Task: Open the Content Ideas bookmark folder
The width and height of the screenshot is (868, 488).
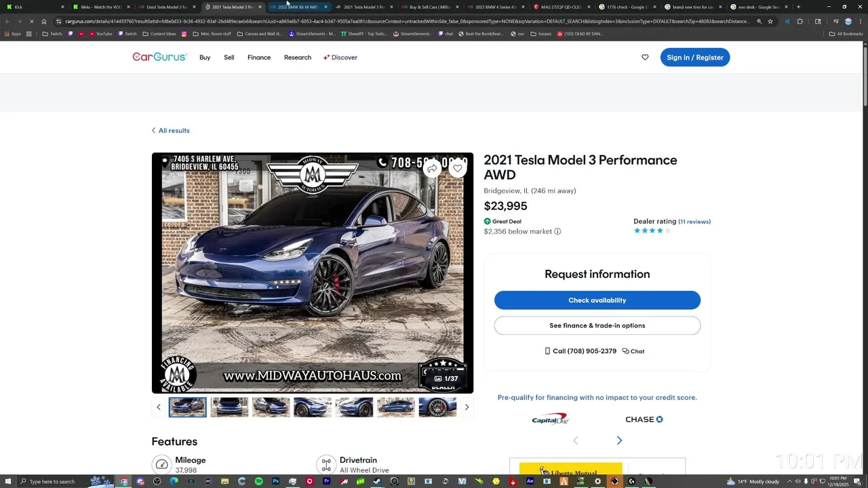Action: [159, 34]
